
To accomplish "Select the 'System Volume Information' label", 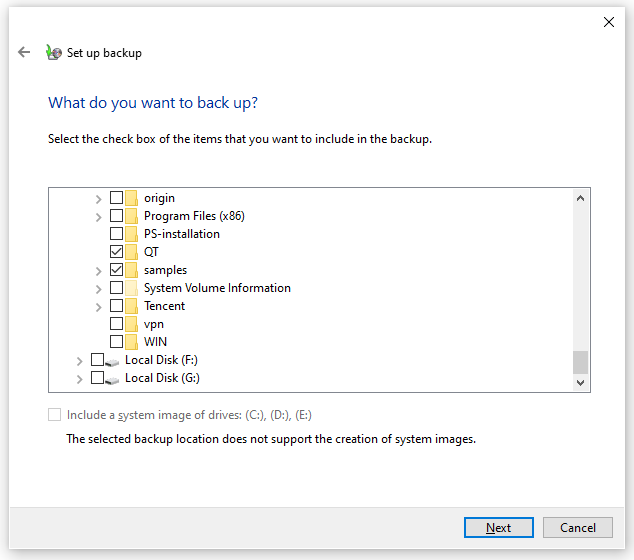I will (x=218, y=288).
